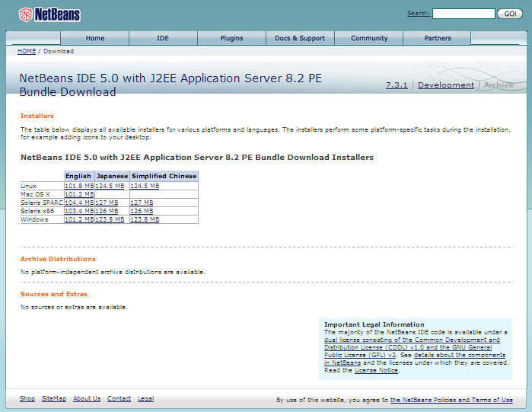Click the Windows row label
The image size is (532, 412).
[34, 219]
